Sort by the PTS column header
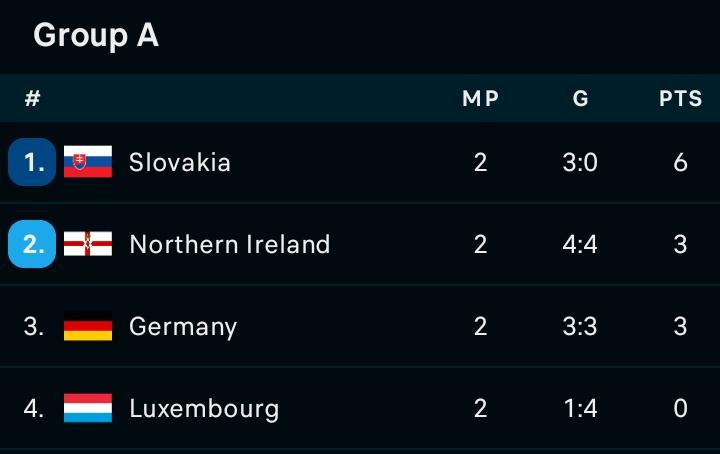The width and height of the screenshot is (720, 454). pos(681,98)
